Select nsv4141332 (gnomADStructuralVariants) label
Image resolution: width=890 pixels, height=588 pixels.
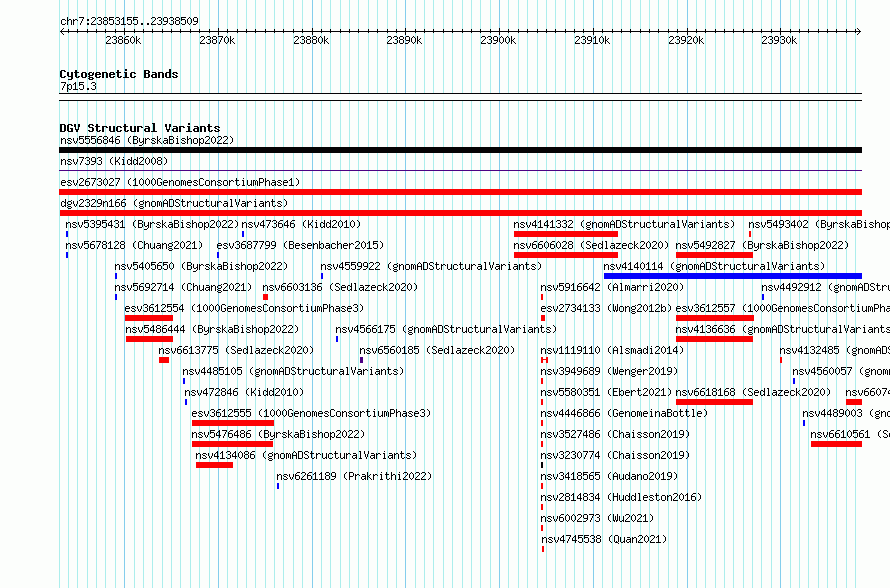pos(624,224)
